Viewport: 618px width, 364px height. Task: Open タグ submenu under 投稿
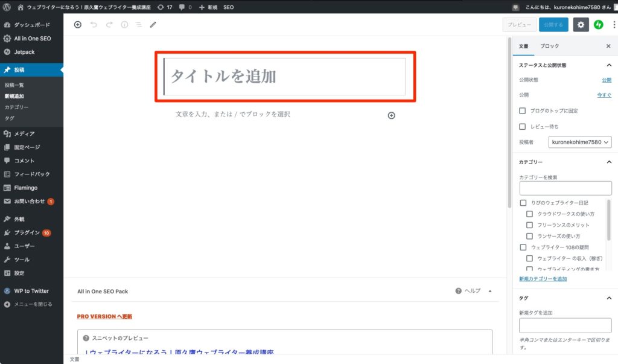tap(10, 118)
